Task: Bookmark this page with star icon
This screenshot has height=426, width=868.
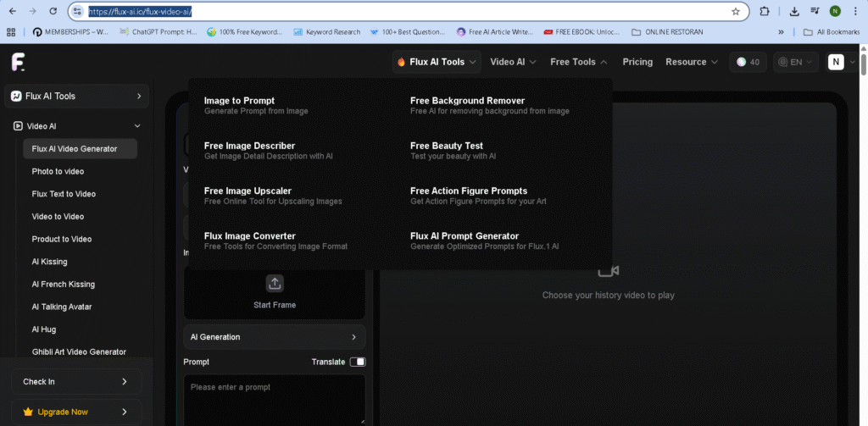Action: click(736, 12)
